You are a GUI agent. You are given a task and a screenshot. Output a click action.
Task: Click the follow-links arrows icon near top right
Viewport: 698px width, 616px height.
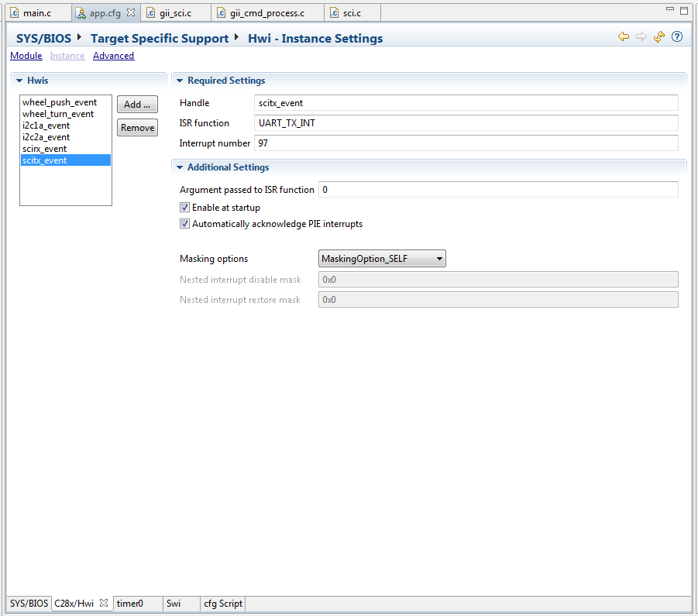[658, 36]
